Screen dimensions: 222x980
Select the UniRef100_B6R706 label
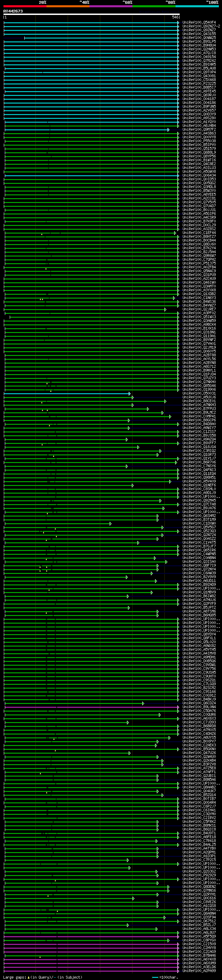click(x=199, y=462)
